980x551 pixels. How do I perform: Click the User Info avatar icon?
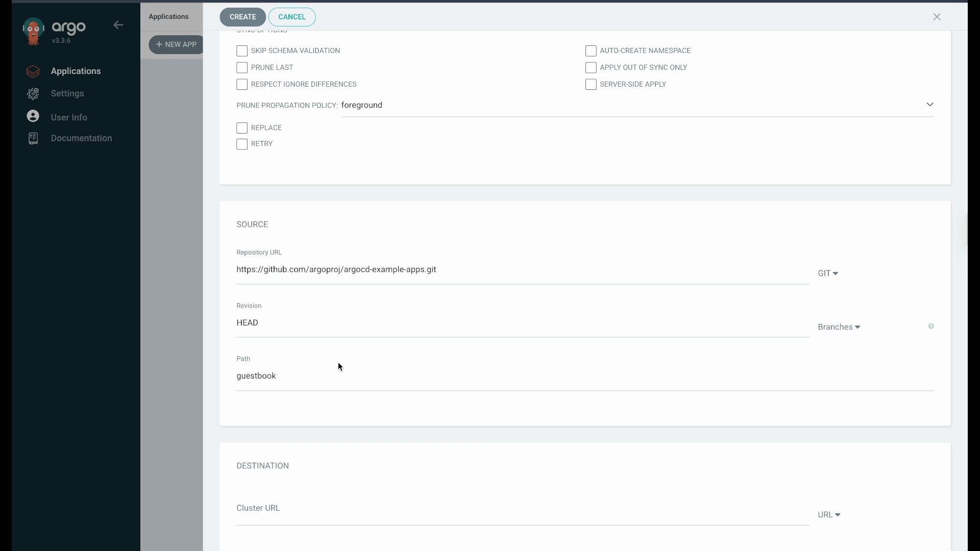point(33,116)
